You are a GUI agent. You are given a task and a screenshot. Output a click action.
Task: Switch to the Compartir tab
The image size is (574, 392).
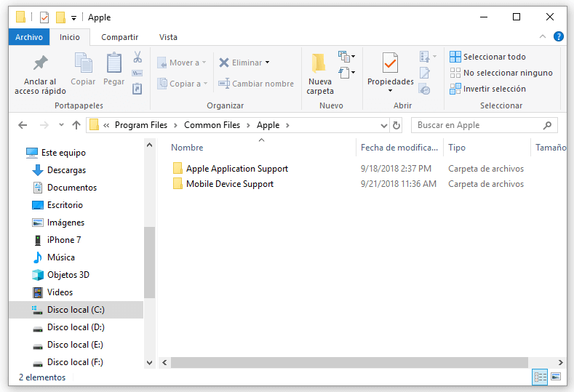point(120,37)
